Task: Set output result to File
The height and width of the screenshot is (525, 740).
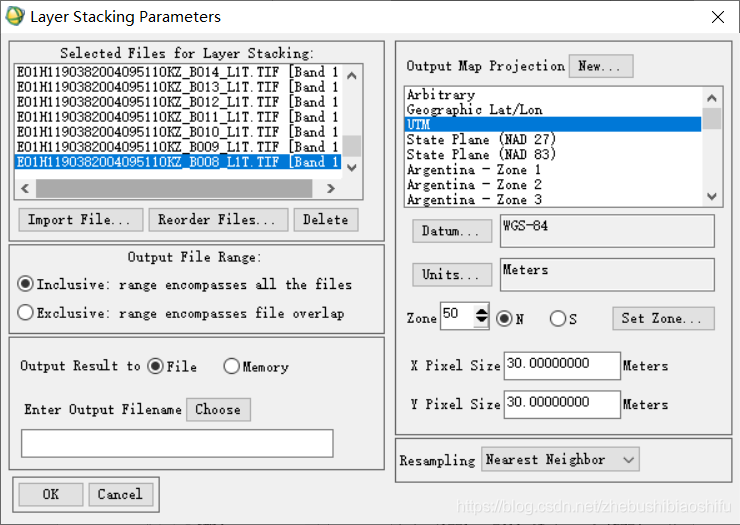Action: click(155, 366)
